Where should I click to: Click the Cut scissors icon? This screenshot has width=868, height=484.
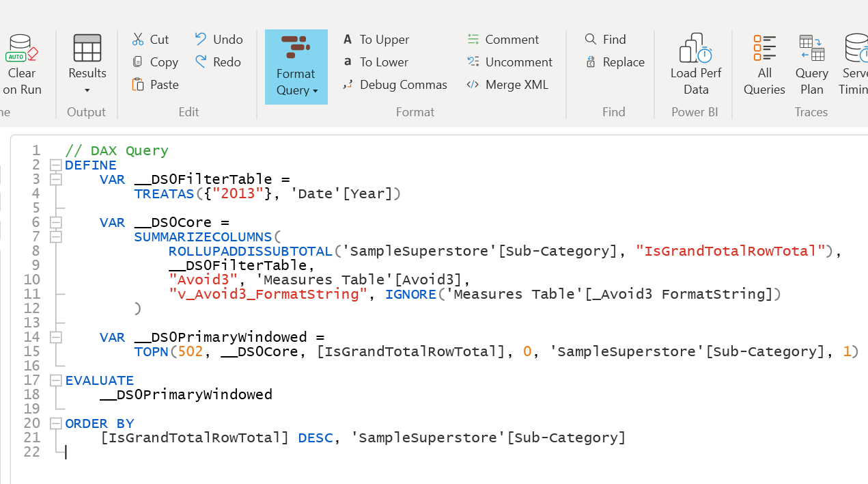pos(138,40)
